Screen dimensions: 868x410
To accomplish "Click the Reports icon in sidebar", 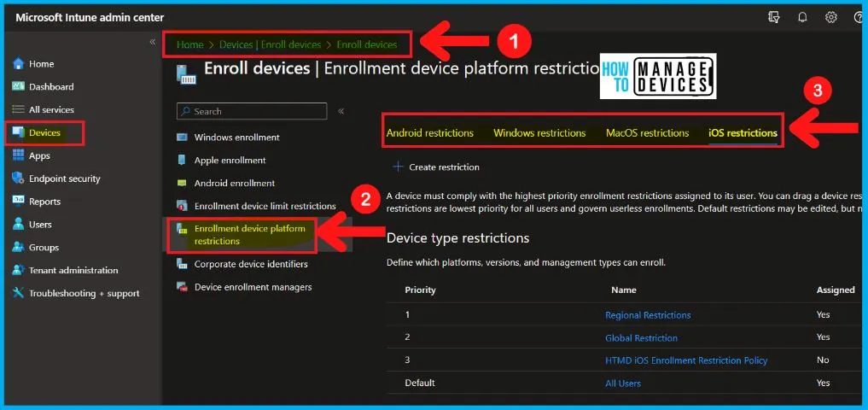I will (19, 201).
